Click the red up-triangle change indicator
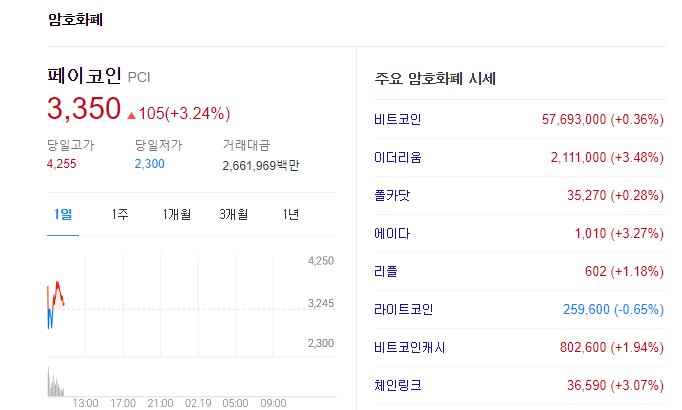Image resolution: width=682 pixels, height=410 pixels. pos(131,115)
